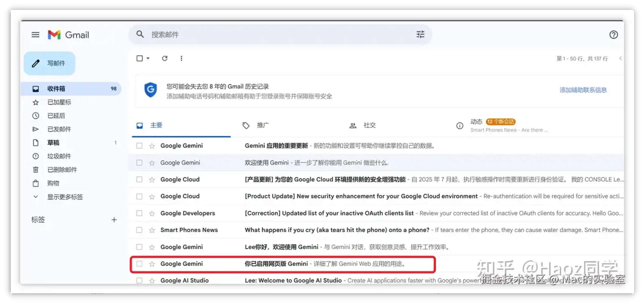Star the Smart Phones News email
This screenshot has width=644, height=304.
pyautogui.click(x=152, y=230)
